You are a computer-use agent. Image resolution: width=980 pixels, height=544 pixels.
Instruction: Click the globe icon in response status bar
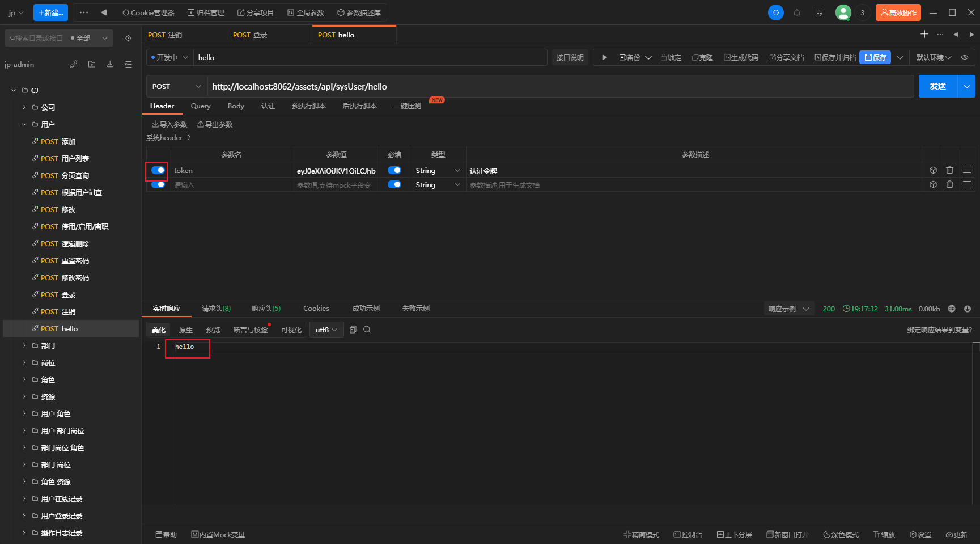coord(952,309)
